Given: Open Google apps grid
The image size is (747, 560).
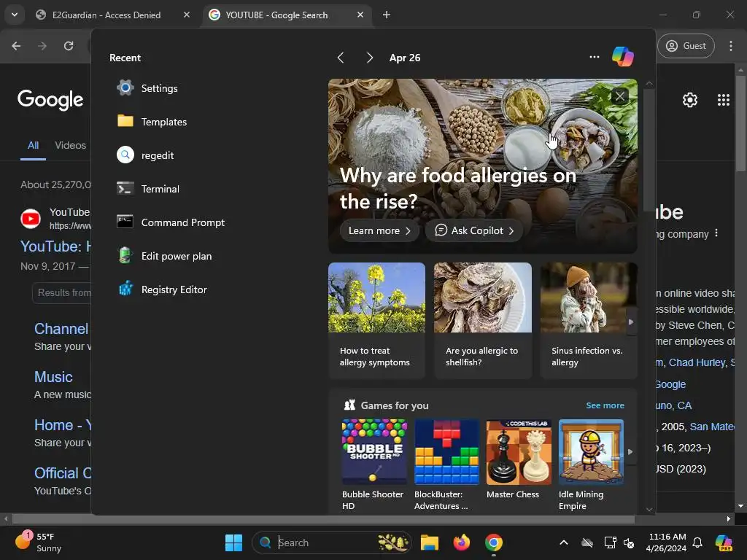Looking at the screenshot, I should [723, 99].
